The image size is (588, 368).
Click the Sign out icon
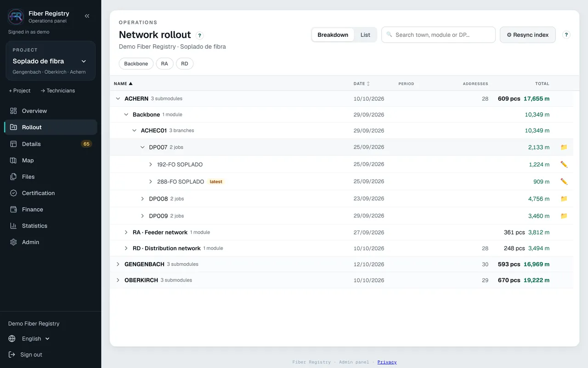pyautogui.click(x=12, y=355)
